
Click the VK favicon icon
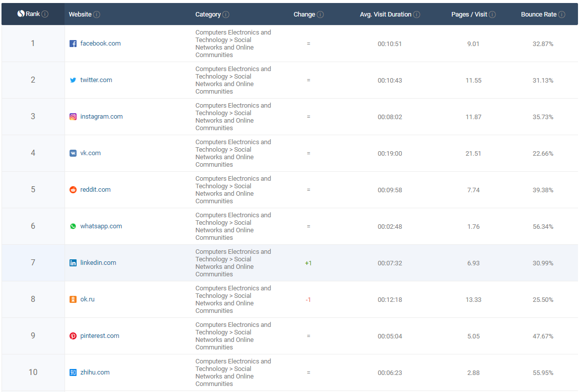tap(73, 153)
